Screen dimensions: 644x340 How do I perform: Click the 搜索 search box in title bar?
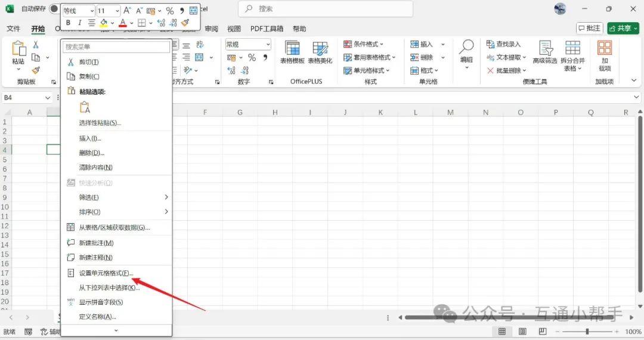tap(325, 9)
